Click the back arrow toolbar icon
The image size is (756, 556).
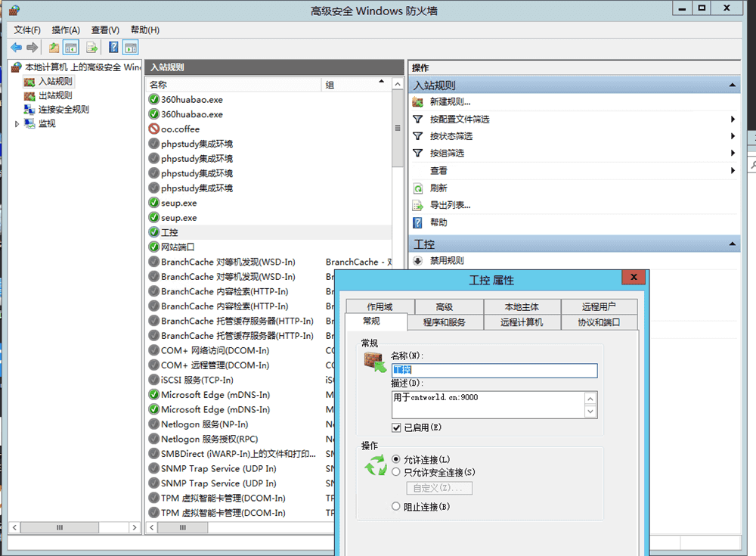click(x=16, y=48)
